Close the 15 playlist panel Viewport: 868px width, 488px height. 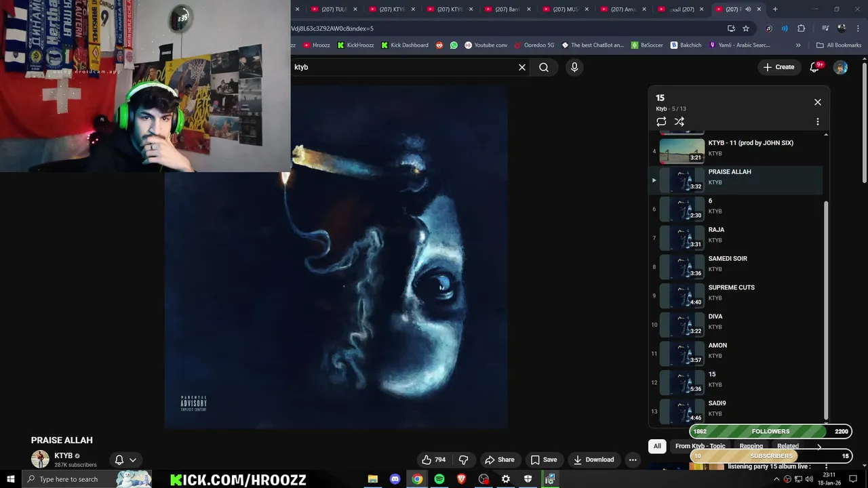818,102
